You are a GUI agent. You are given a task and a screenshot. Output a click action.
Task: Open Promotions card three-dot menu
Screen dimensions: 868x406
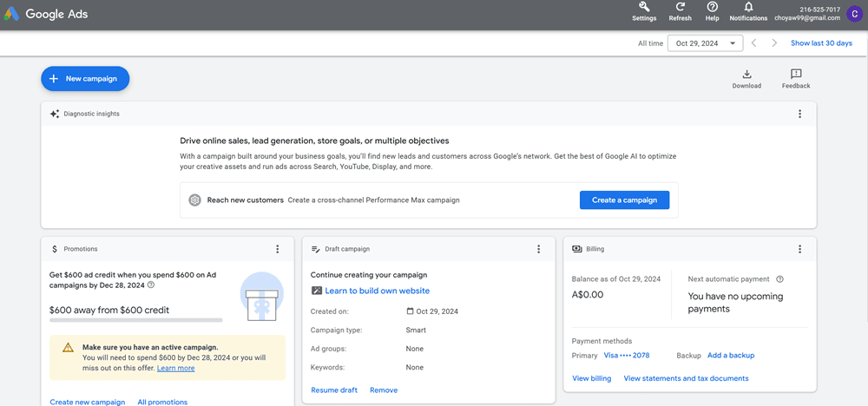[278, 249]
